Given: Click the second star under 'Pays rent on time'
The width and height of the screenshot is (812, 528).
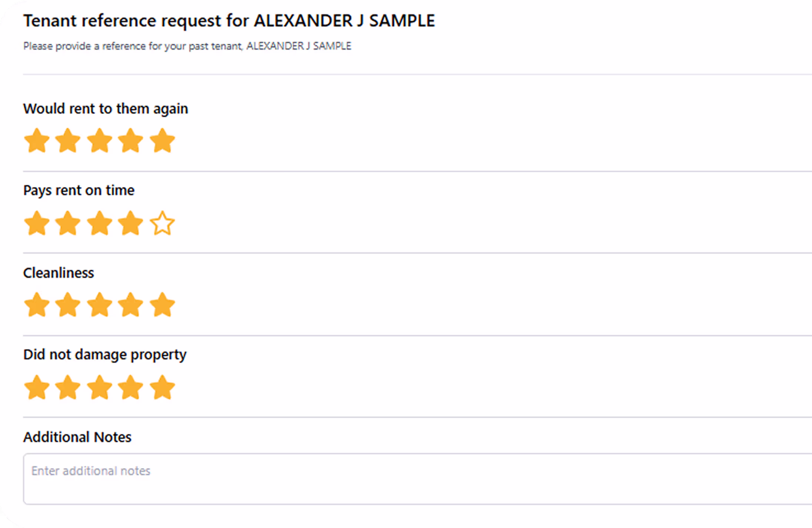Looking at the screenshot, I should pos(68,224).
